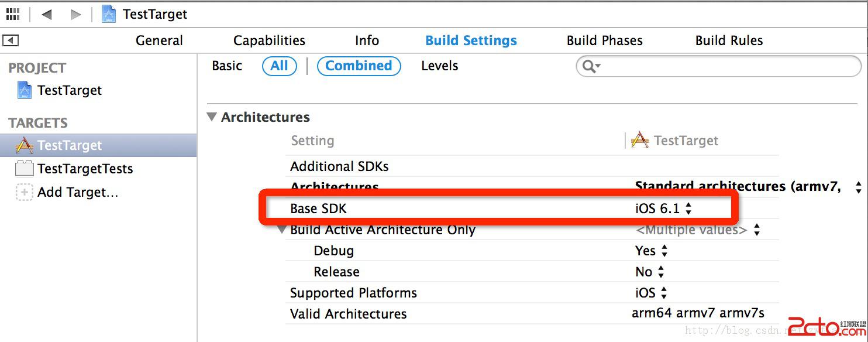This screenshot has width=868, height=342.
Task: Open the Capabilities tab
Action: (x=269, y=40)
